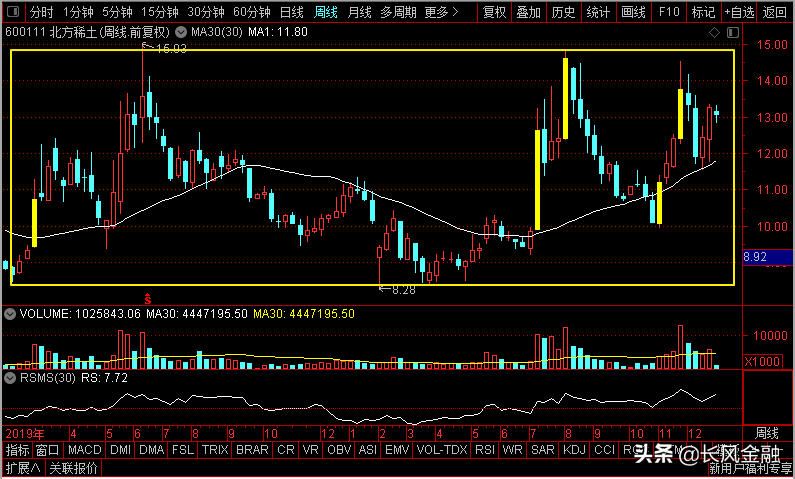This screenshot has width=795, height=479.
Task: Select the CCI indicator
Action: click(604, 450)
